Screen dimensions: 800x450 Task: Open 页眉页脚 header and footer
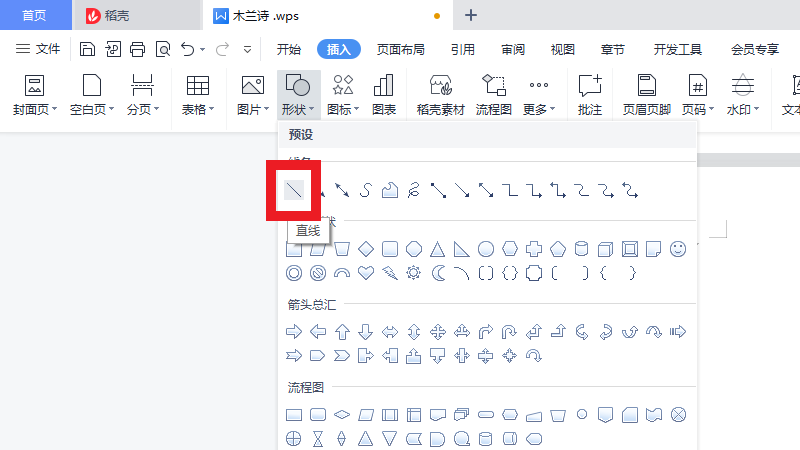point(646,95)
